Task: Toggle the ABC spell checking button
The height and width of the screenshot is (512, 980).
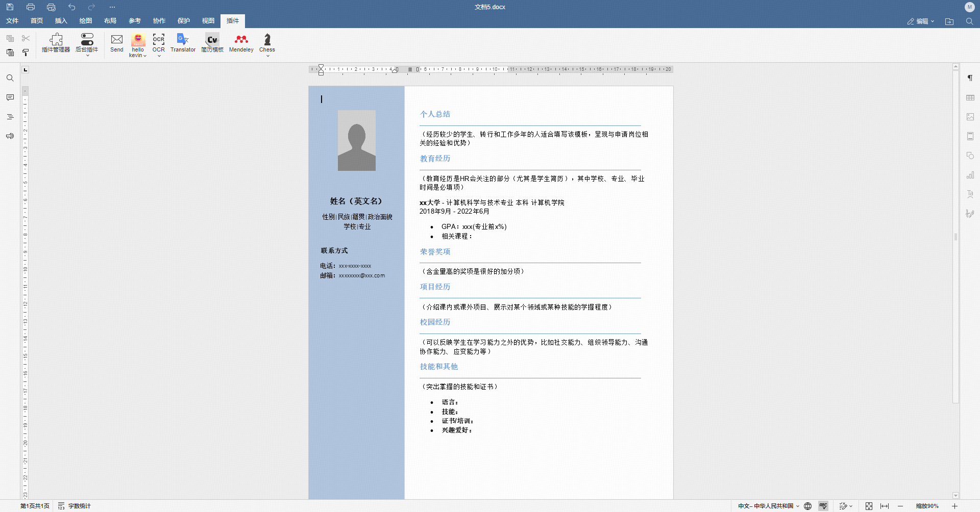Action: [x=823, y=506]
